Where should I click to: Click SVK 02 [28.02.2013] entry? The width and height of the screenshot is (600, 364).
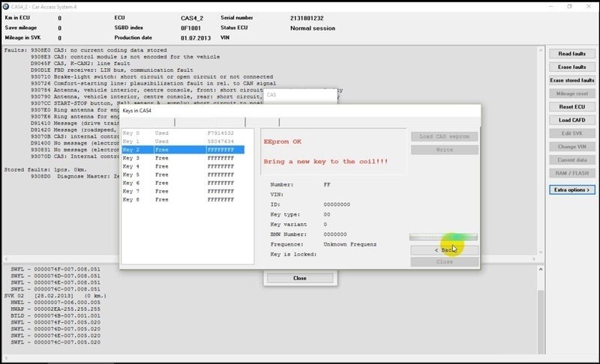coord(55,296)
